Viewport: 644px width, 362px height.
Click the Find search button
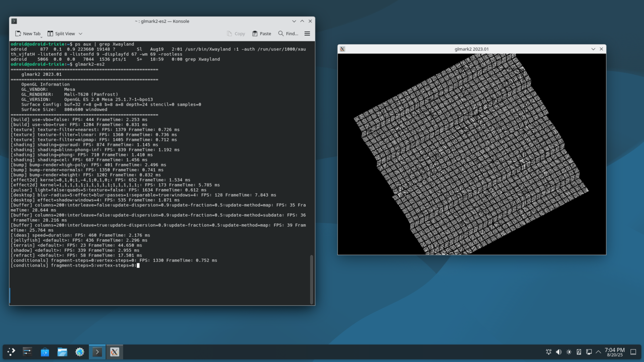pos(288,34)
